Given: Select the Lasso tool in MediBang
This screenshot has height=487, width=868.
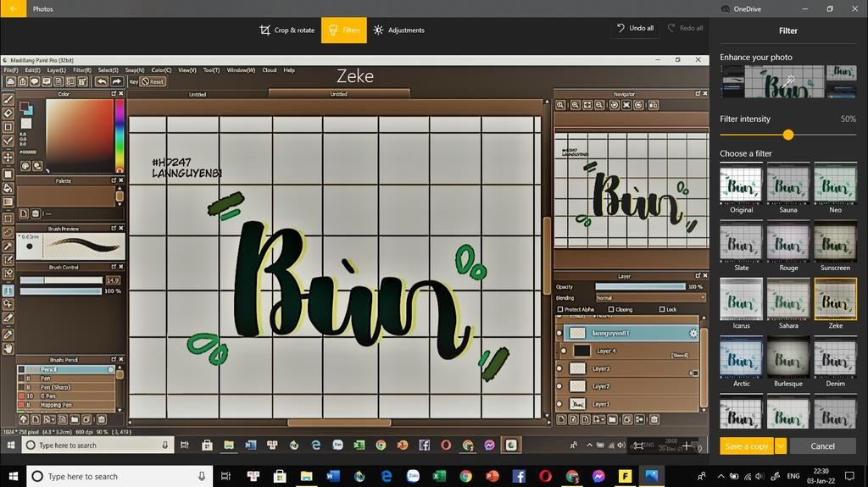Looking at the screenshot, I should (8, 232).
